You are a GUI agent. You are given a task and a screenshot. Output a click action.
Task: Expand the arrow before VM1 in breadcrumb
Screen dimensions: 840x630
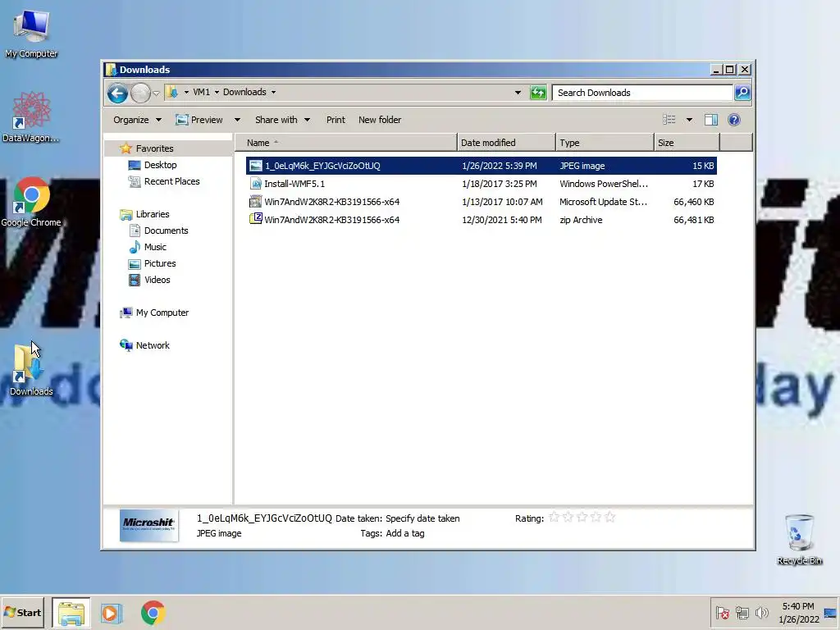pos(186,92)
